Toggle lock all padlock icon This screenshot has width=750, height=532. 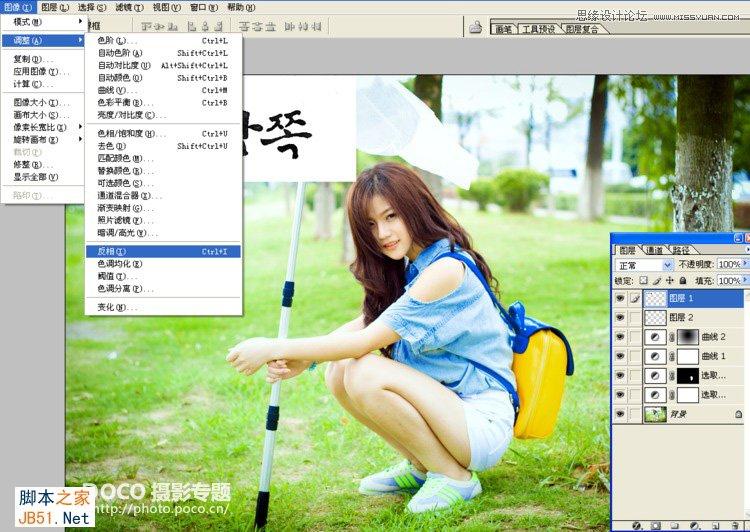[x=683, y=281]
